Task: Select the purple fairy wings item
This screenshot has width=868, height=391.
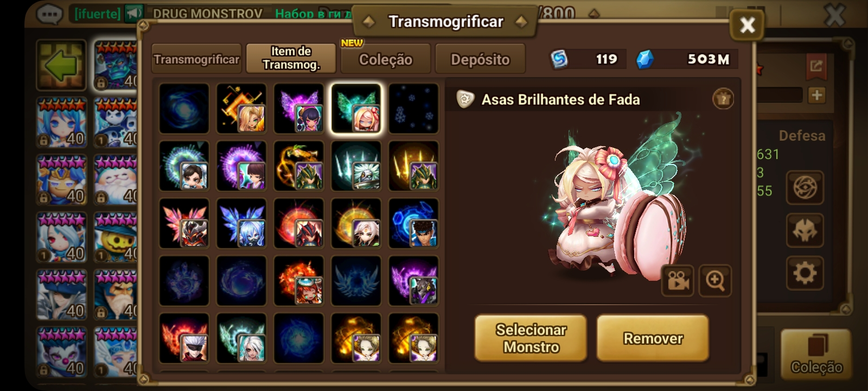Action: (x=299, y=109)
